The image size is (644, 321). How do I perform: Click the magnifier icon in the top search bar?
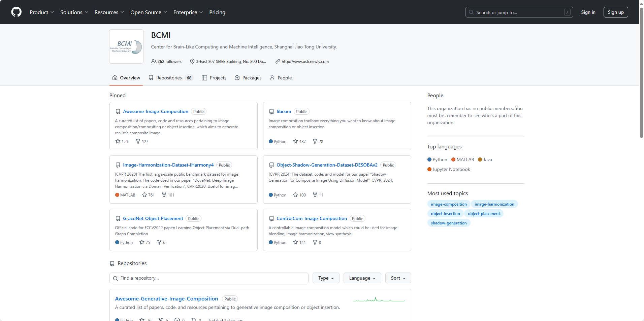(x=471, y=12)
